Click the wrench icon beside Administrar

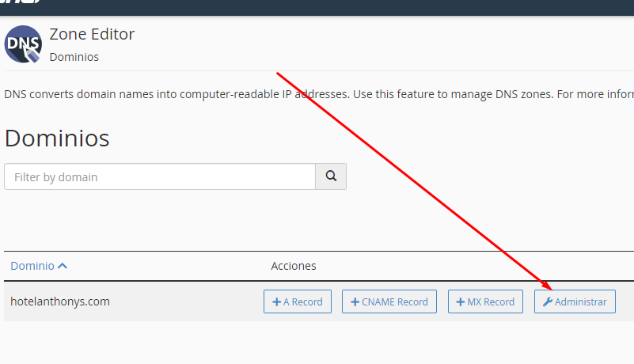tap(547, 301)
